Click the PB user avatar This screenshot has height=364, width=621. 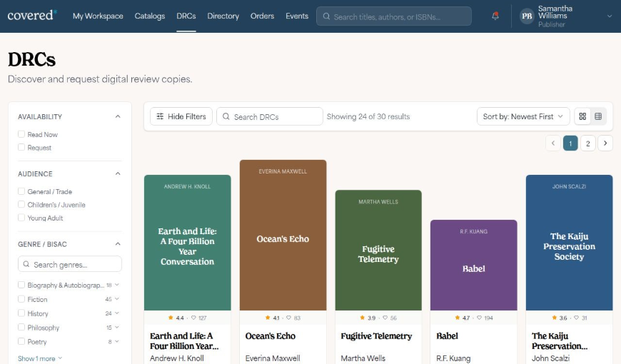tap(527, 16)
